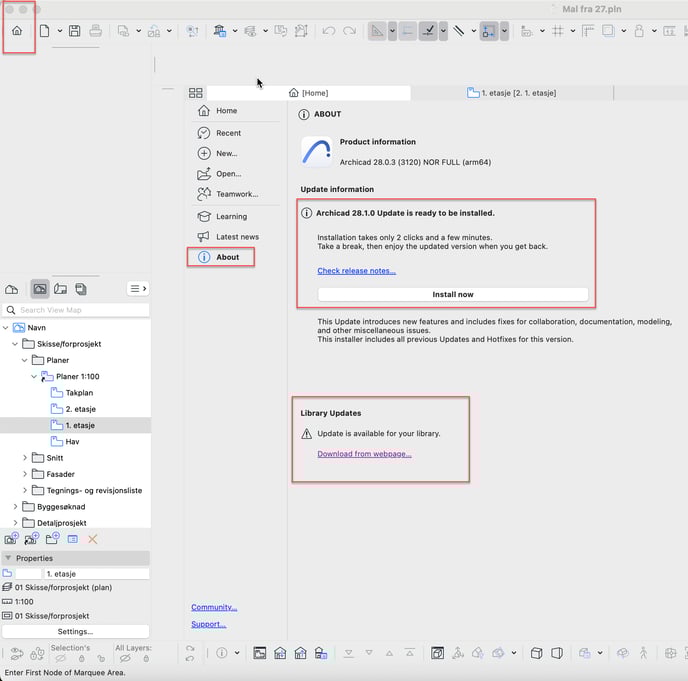
Task: Click the diagonal lines trace icon top toolbar
Action: [x=459, y=31]
